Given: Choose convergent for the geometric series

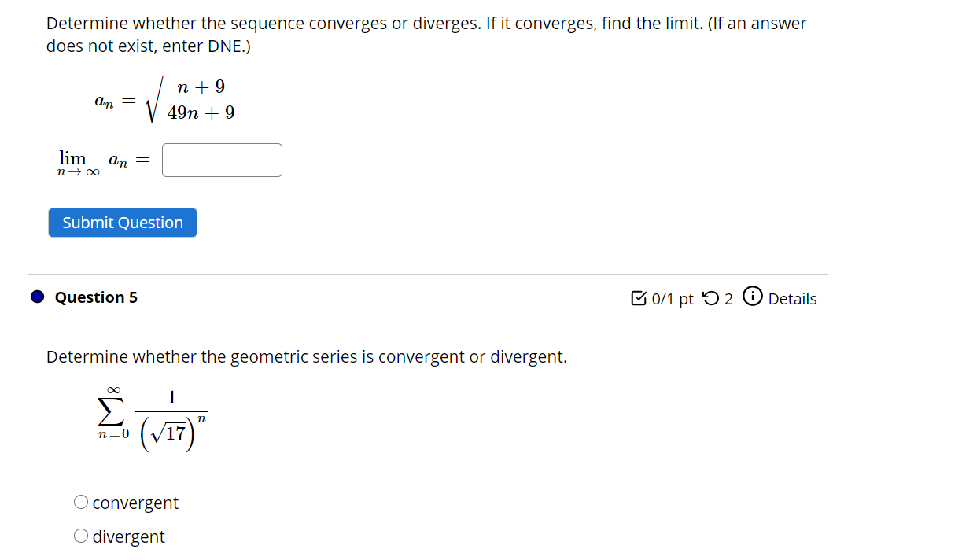Looking at the screenshot, I should click(81, 501).
